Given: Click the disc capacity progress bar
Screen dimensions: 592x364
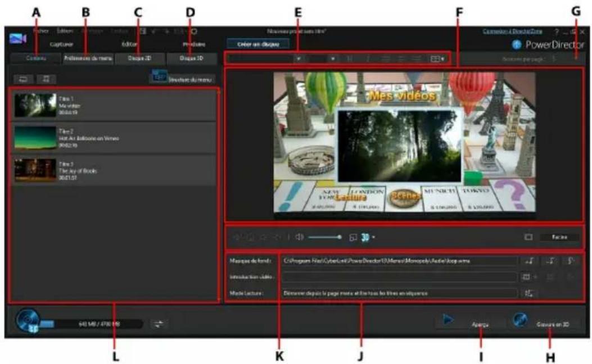Looking at the screenshot, I should [92, 324].
